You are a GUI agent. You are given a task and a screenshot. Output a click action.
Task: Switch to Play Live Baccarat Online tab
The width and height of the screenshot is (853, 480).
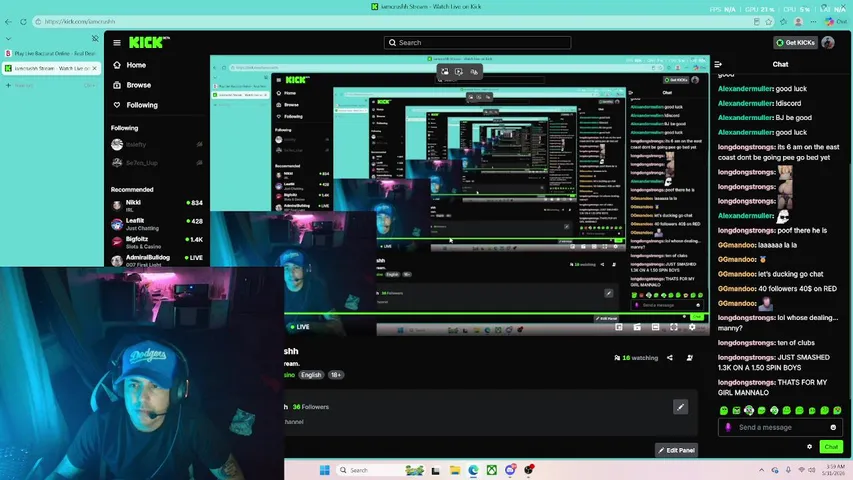tap(51, 53)
